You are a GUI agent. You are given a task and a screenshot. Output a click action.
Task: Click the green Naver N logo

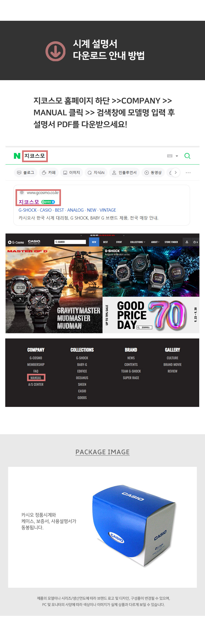pos(17,156)
